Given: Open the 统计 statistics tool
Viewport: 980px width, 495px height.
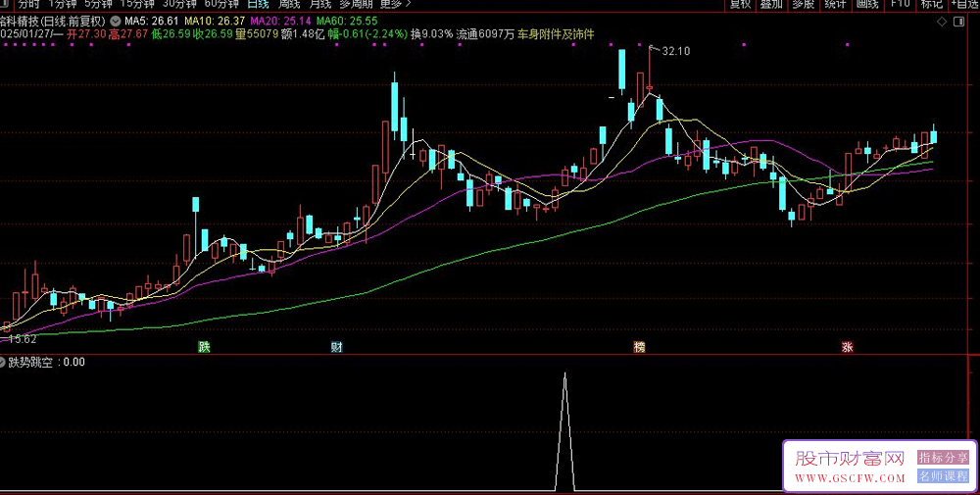Looking at the screenshot, I should point(835,4).
